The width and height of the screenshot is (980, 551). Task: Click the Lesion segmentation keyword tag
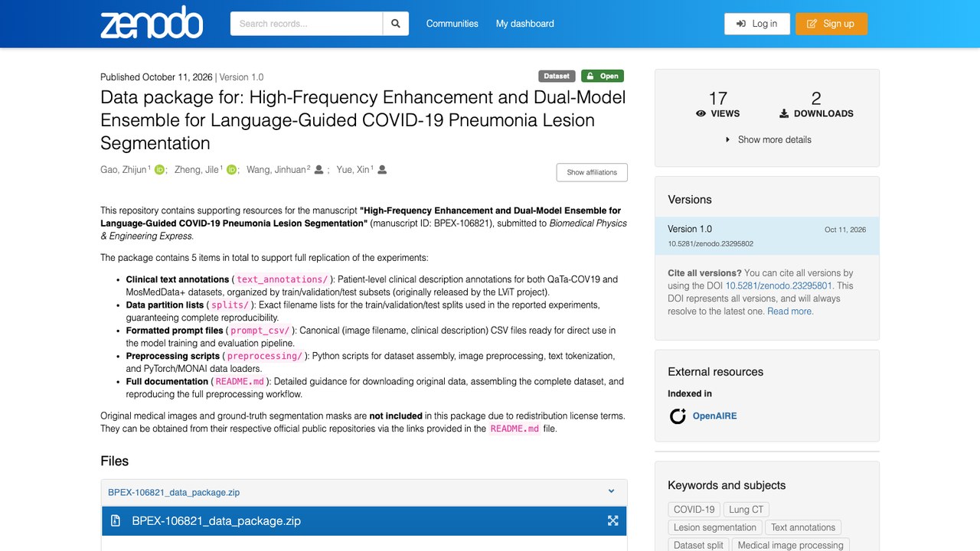715,527
